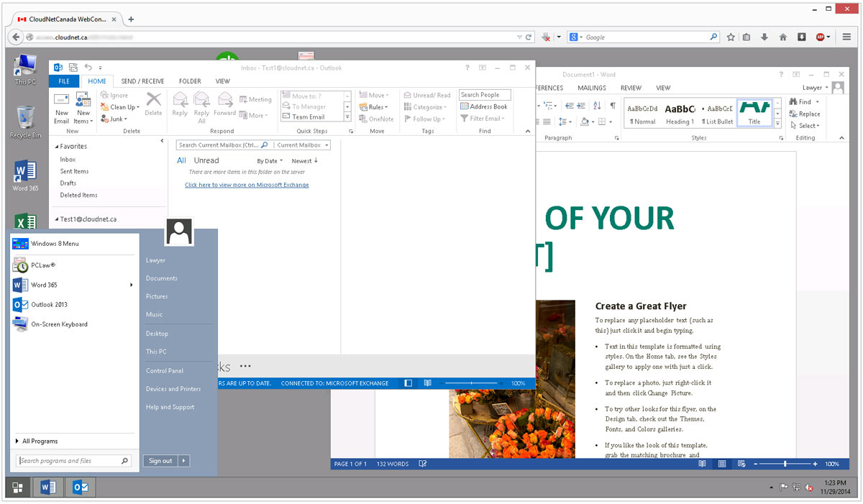863x504 pixels.
Task: Click Undo in Outlook quick access toolbar
Action: 88,68
